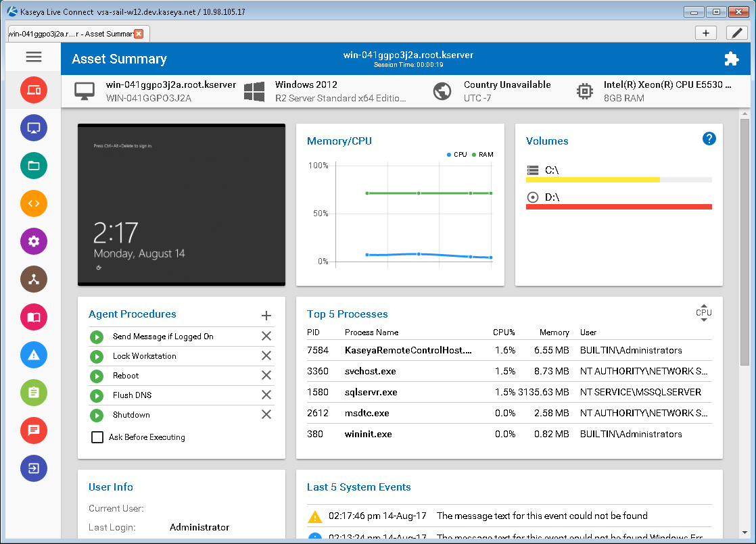This screenshot has height=544, width=756.
Task: Open the purple gear services icon
Action: coord(34,241)
